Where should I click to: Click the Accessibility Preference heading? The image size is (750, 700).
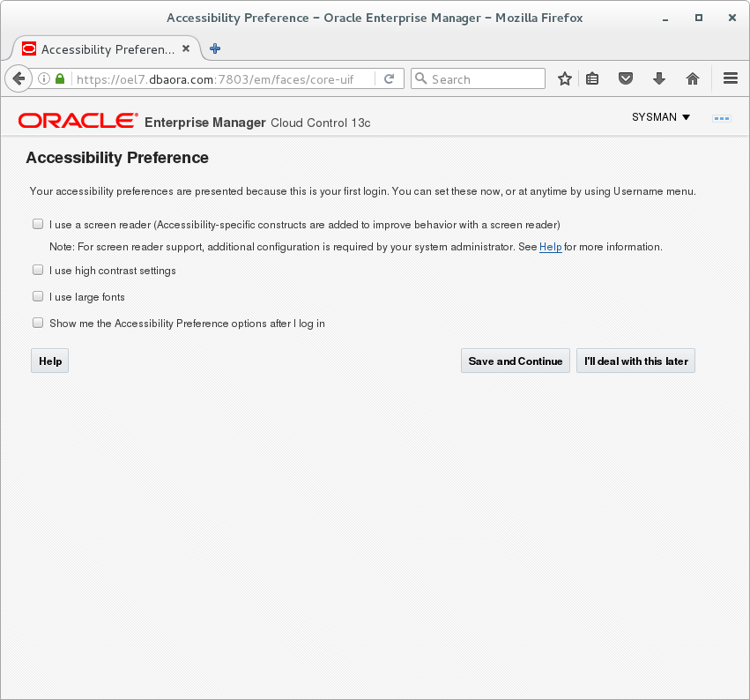click(117, 158)
